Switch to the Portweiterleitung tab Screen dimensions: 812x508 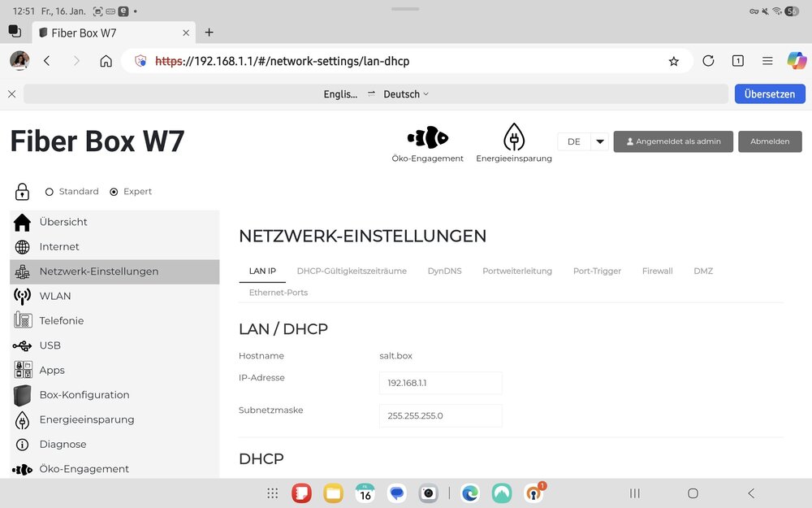click(x=516, y=271)
